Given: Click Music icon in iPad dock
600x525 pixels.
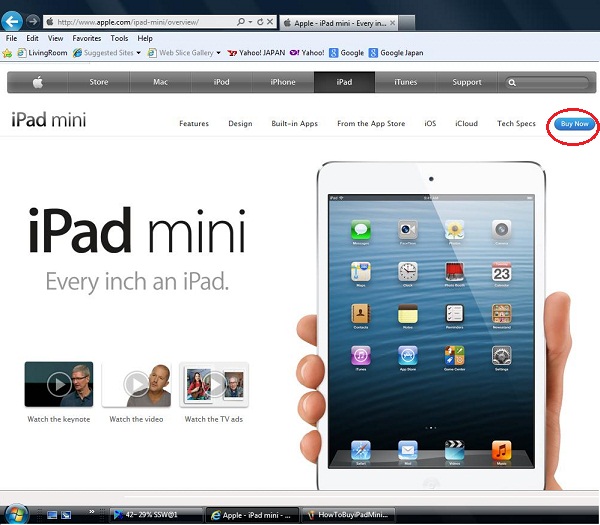Looking at the screenshot, I should pyautogui.click(x=502, y=450).
